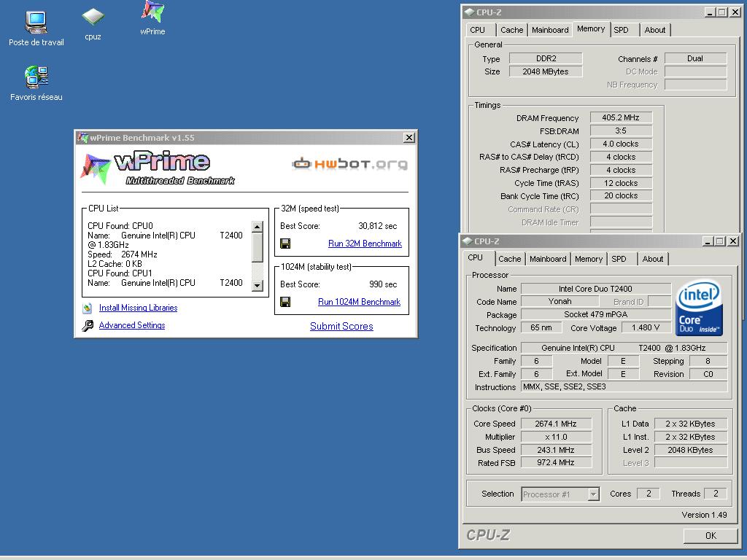Open the cpuz desktop icon
The height and width of the screenshot is (560, 747).
coord(93,17)
